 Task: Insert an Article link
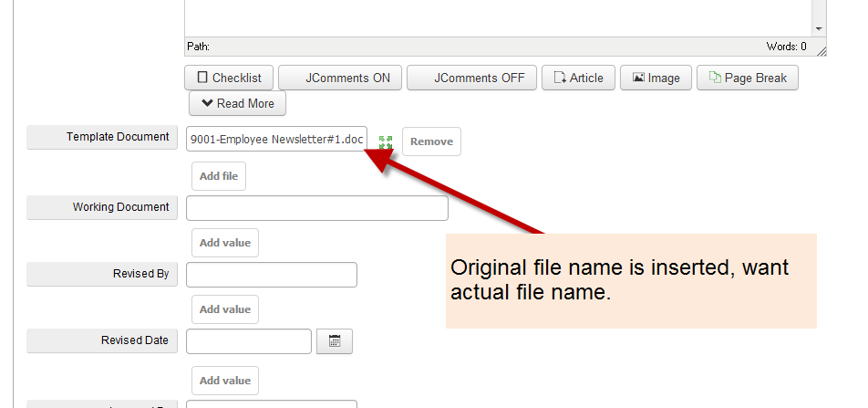(x=578, y=78)
